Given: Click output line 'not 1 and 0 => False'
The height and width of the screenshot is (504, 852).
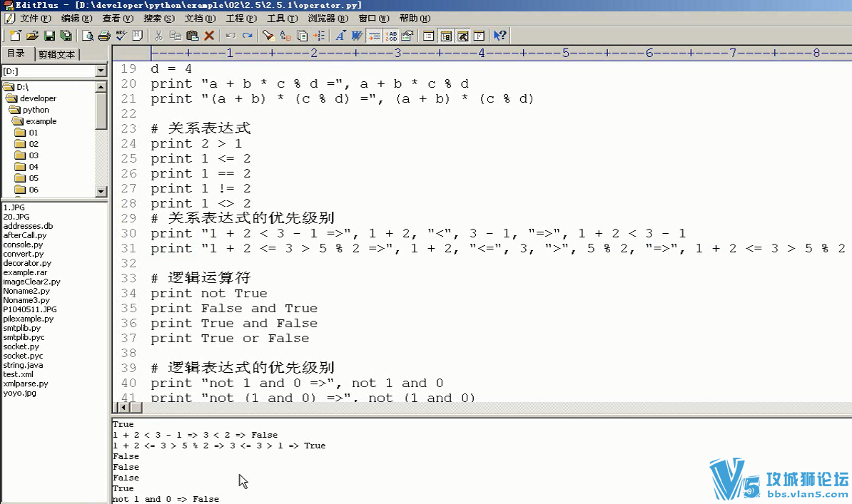Looking at the screenshot, I should [166, 498].
